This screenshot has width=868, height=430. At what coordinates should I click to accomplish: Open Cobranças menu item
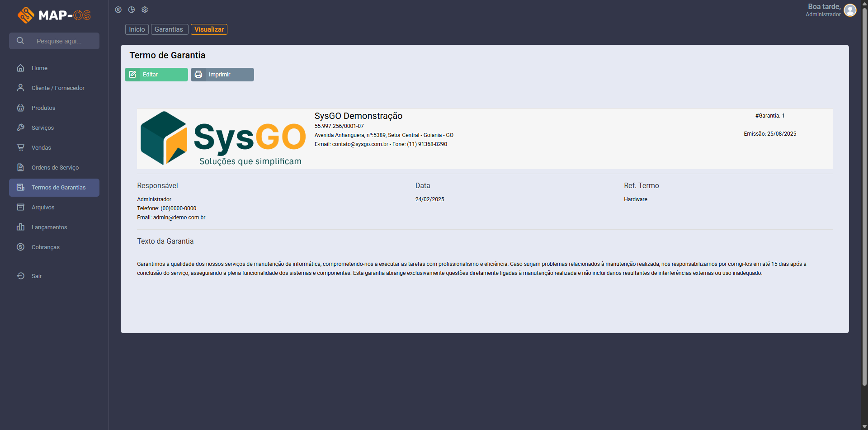[x=54, y=247]
